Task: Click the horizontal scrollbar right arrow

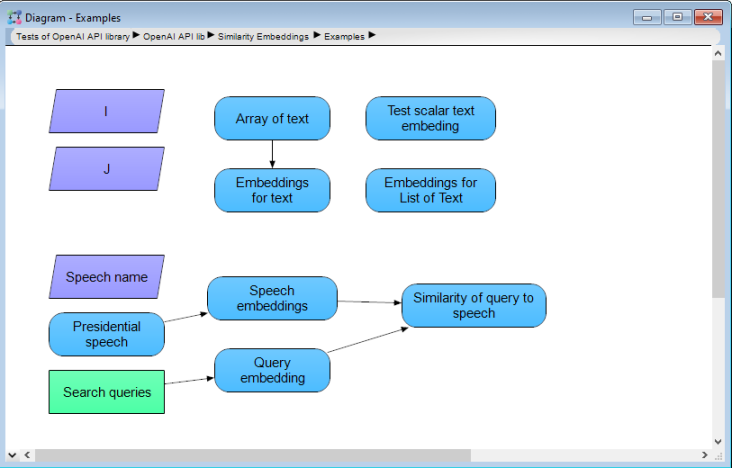Action: (x=704, y=455)
